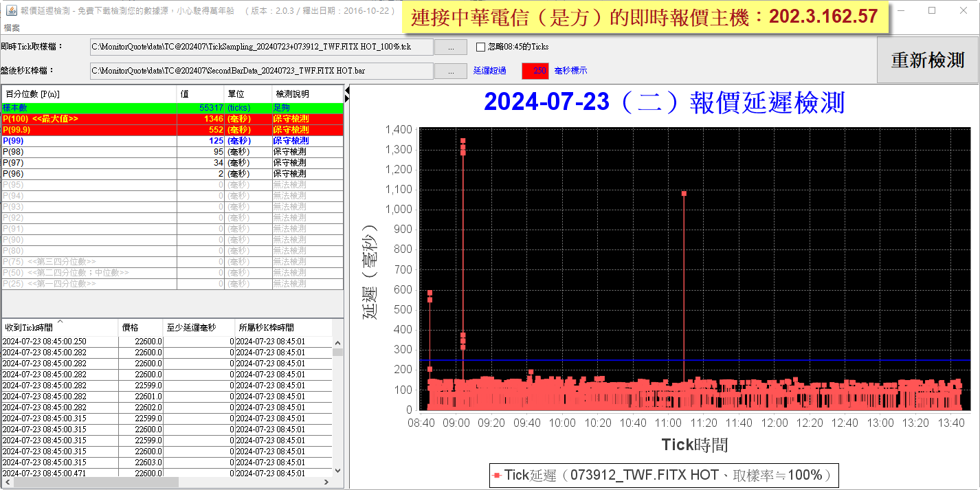The image size is (980, 490).
Task: Maximize the 報價延遲檢測 window
Action: pos(932,11)
